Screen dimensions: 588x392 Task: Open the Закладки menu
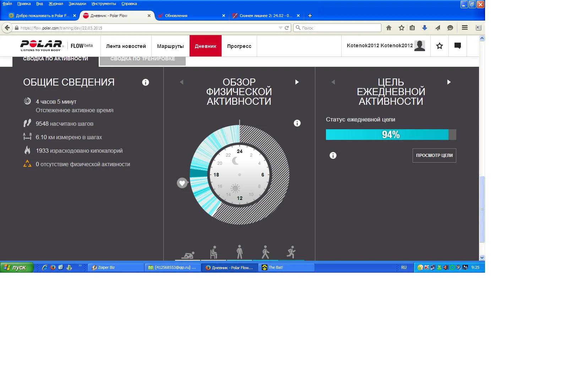[x=77, y=4]
